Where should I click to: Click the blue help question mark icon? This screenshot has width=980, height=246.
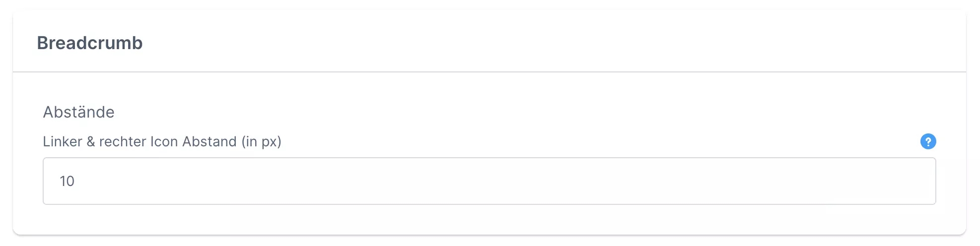[x=928, y=142]
